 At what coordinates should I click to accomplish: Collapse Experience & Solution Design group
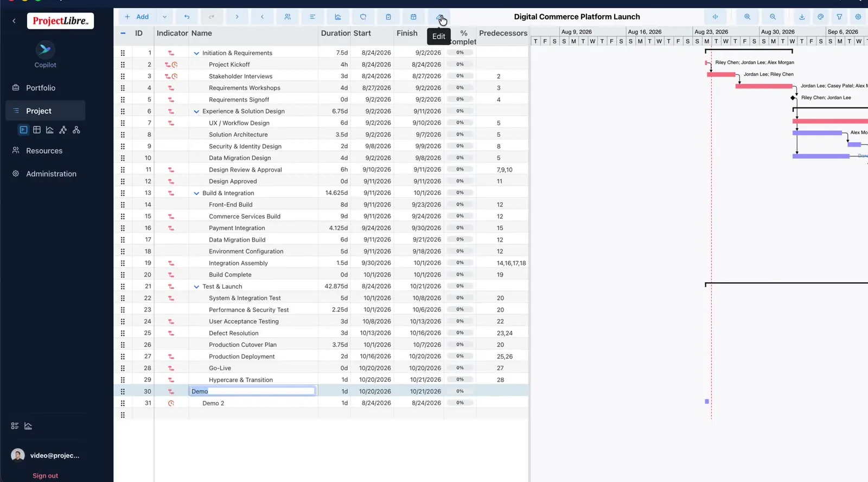click(x=196, y=111)
